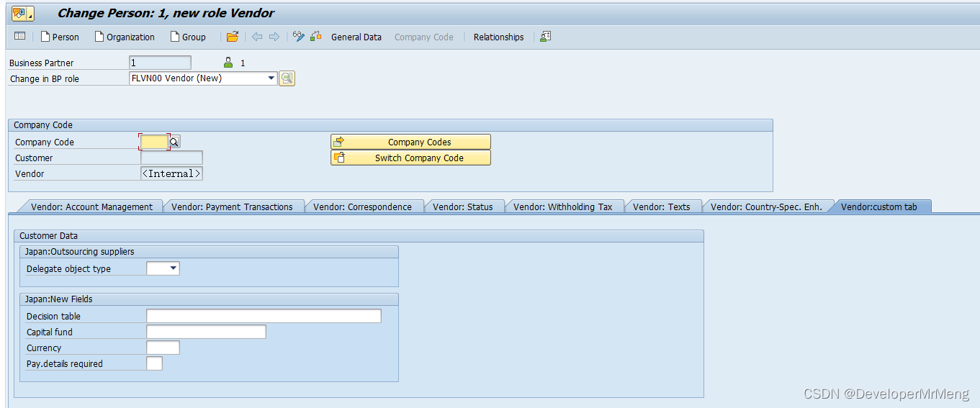Click the Switch Company Code button
This screenshot has width=980, height=408.
point(410,158)
